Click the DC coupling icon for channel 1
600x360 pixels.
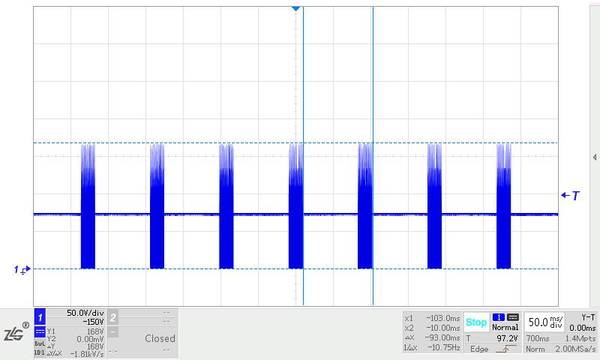coord(40,332)
